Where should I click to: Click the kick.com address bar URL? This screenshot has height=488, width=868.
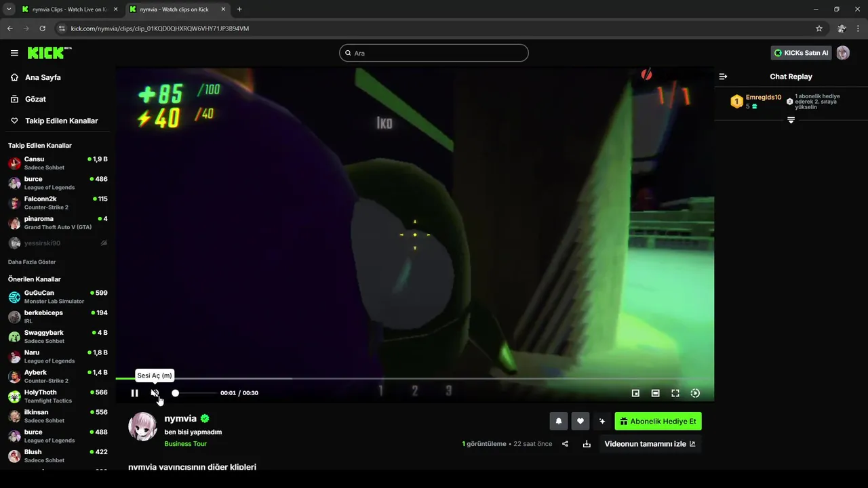coord(160,28)
